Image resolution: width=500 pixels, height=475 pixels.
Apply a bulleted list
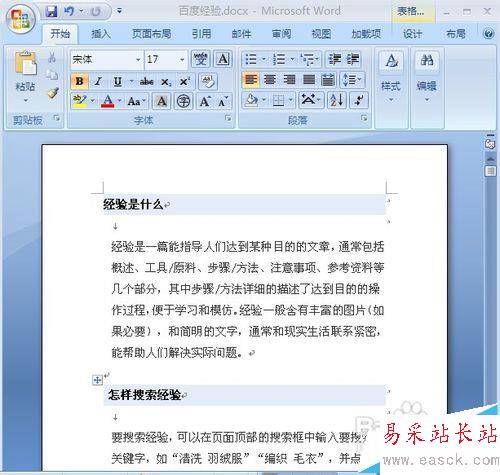coord(251,60)
